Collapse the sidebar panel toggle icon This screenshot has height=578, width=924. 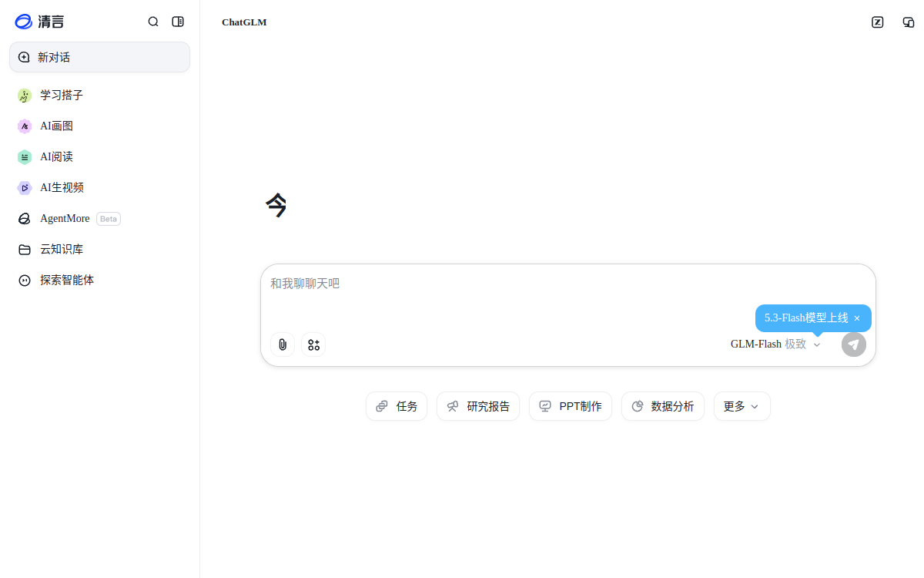tap(178, 22)
